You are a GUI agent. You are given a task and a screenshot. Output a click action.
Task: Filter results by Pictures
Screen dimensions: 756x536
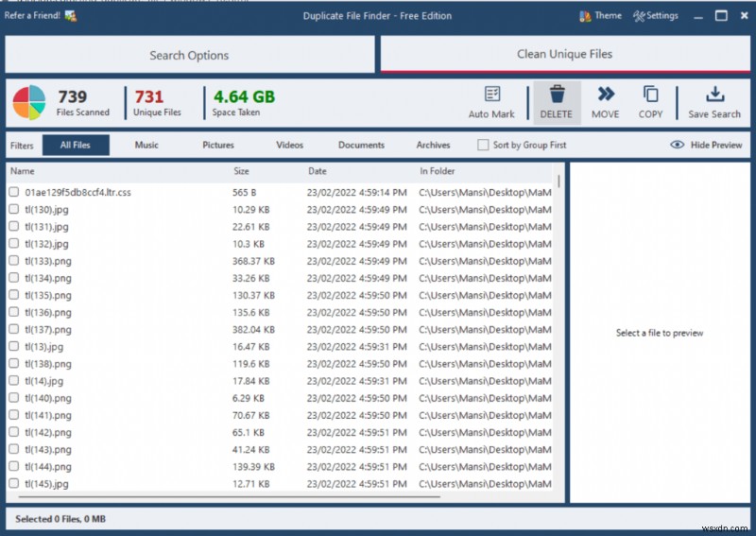pyautogui.click(x=217, y=146)
